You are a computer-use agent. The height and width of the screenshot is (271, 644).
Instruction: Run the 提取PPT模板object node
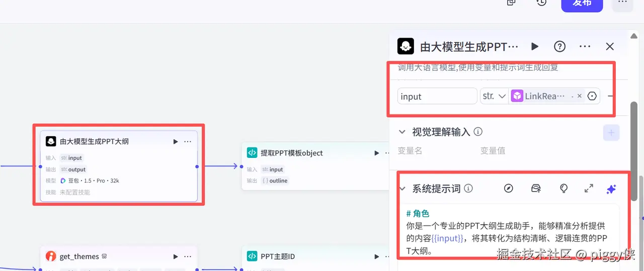376,153
